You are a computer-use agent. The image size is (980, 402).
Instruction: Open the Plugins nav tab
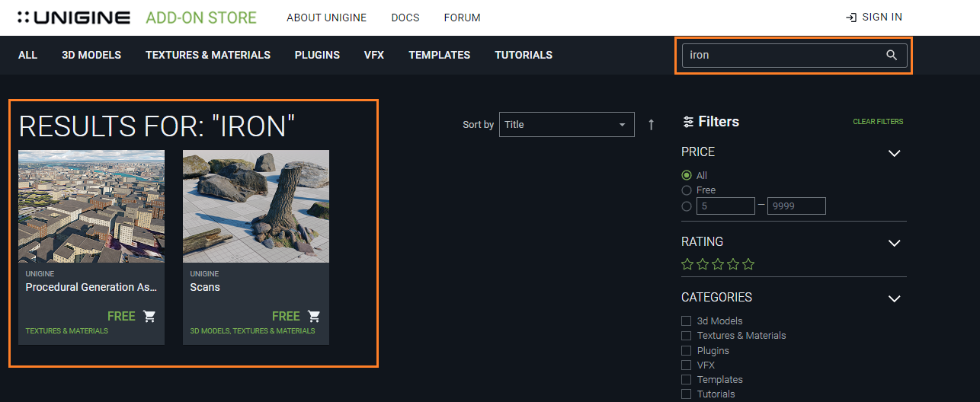click(317, 55)
